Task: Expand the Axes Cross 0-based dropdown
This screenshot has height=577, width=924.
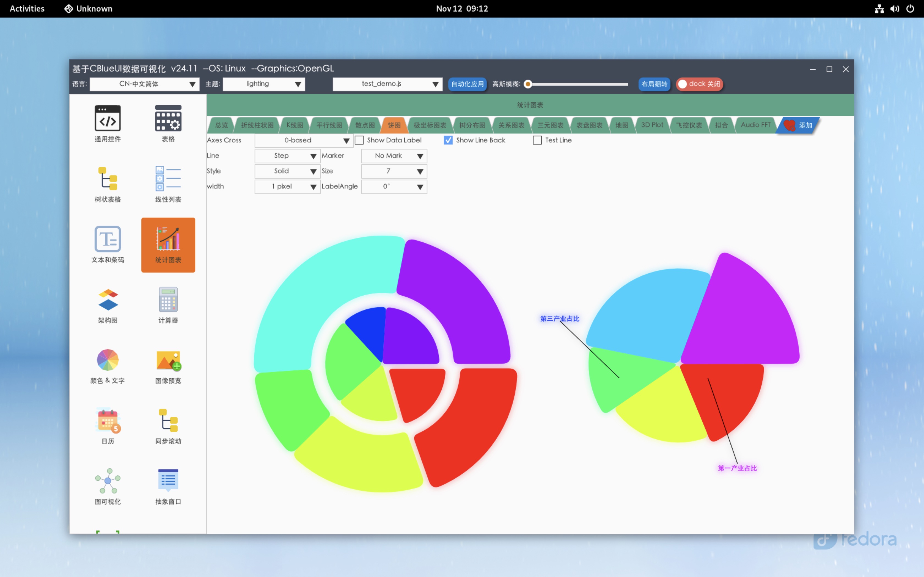Action: click(x=304, y=140)
